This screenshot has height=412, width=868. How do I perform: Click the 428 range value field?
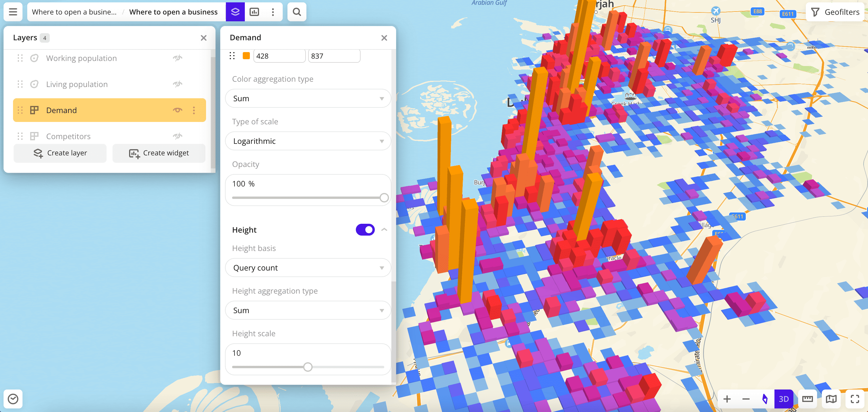279,56
